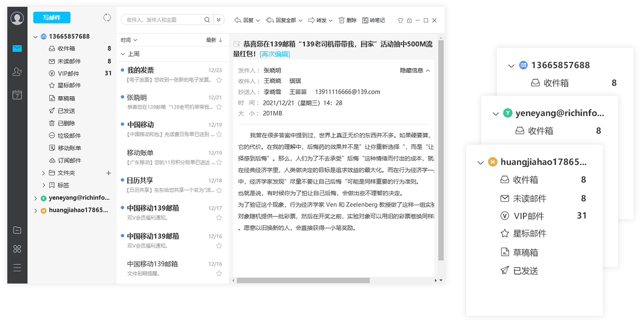This screenshot has height=320, width=644.
Task: Open the hamburger menu at sidebar bottom
Action: point(17,267)
